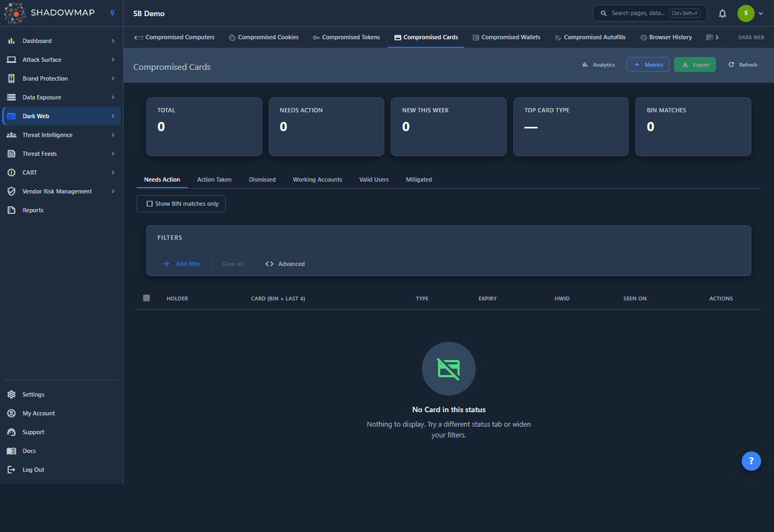The width and height of the screenshot is (774, 532).
Task: Open the notifications bell icon
Action: [722, 13]
